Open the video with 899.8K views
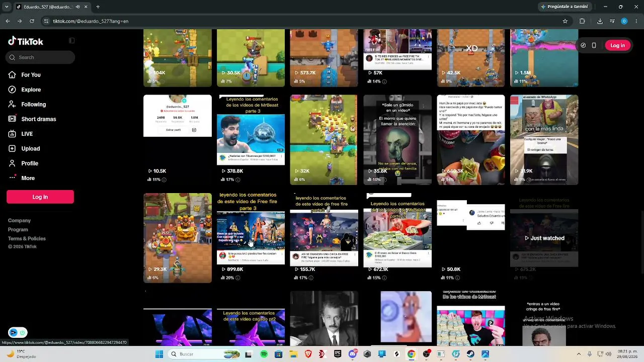Screen dimensions: 644x362 (251, 238)
